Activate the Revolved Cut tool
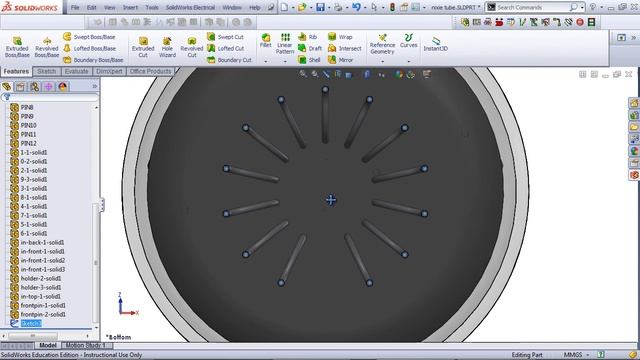Viewport: 640px width, 360px height. point(192,47)
